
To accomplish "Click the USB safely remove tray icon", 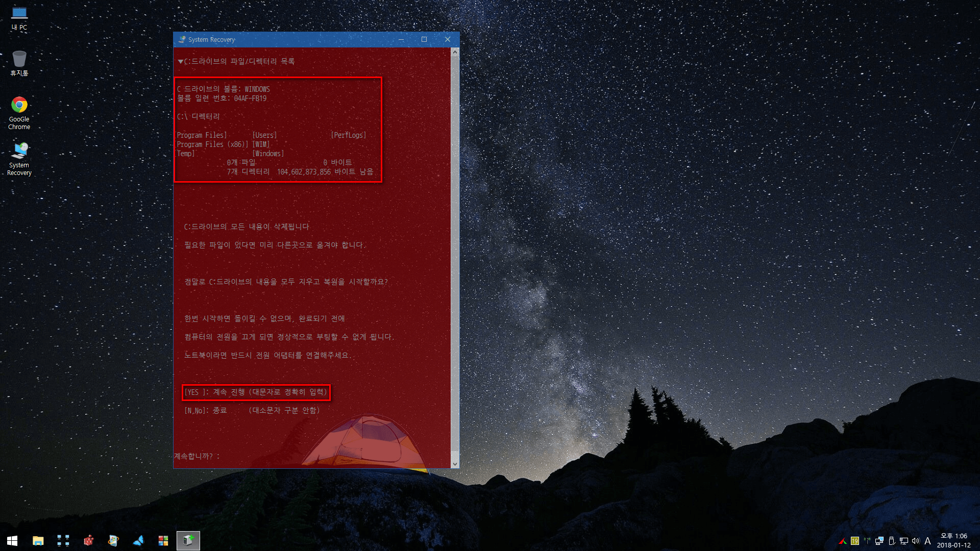I will point(892,541).
